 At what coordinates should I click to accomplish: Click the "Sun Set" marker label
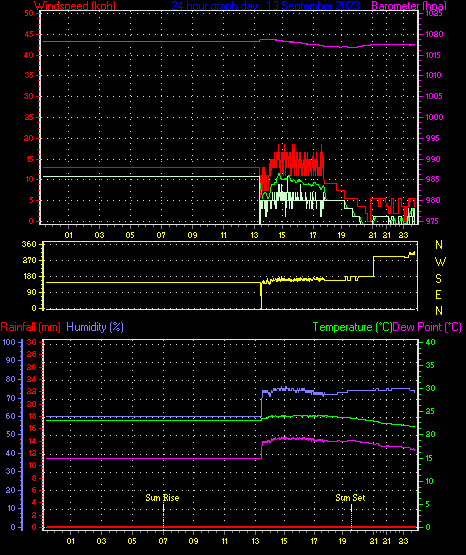(350, 498)
